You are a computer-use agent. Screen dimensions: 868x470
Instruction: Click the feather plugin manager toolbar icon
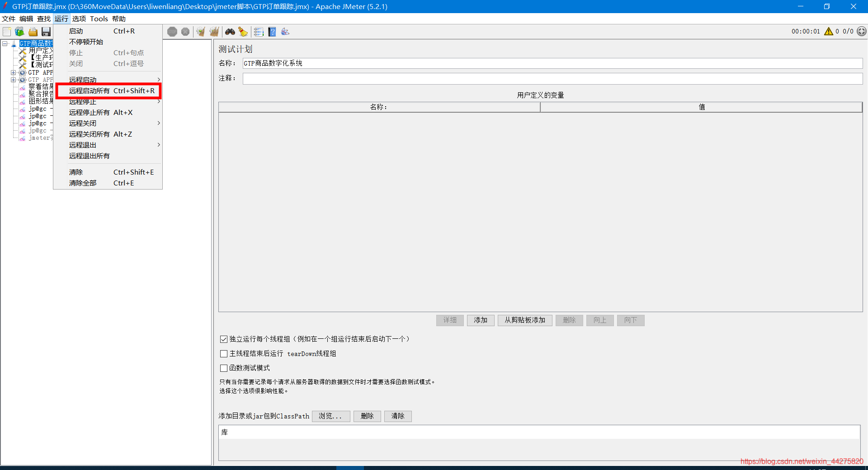point(285,32)
